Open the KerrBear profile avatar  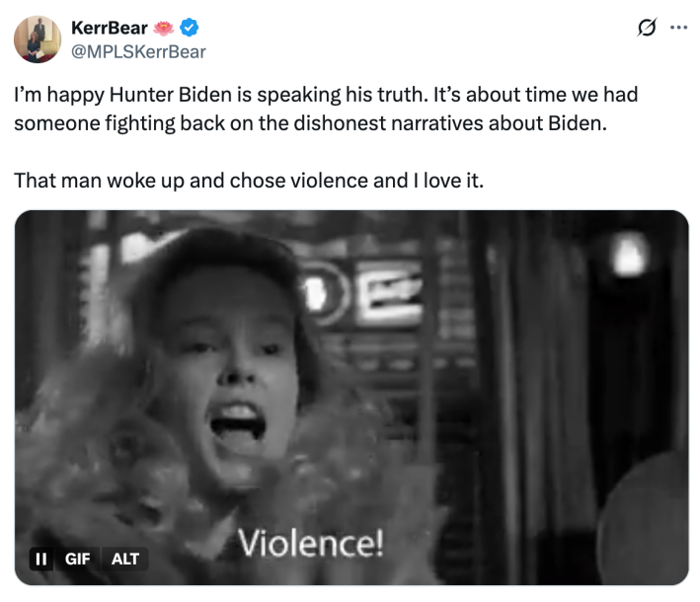(x=37, y=39)
